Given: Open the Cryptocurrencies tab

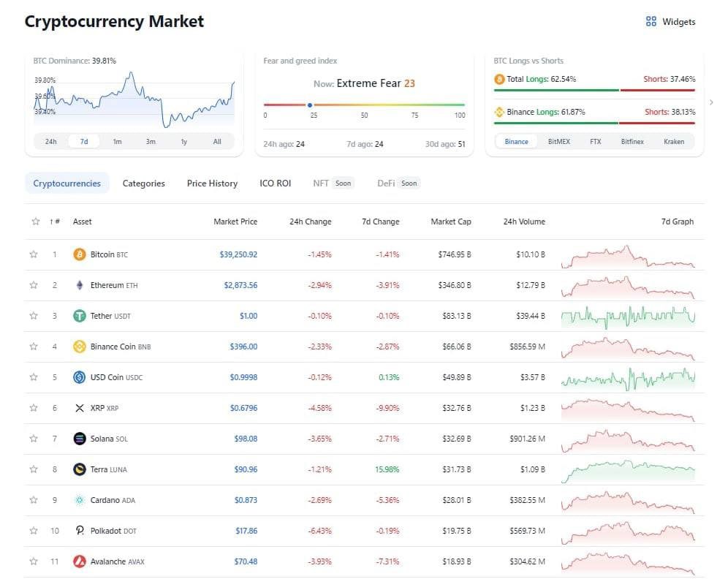Looking at the screenshot, I should 67,183.
